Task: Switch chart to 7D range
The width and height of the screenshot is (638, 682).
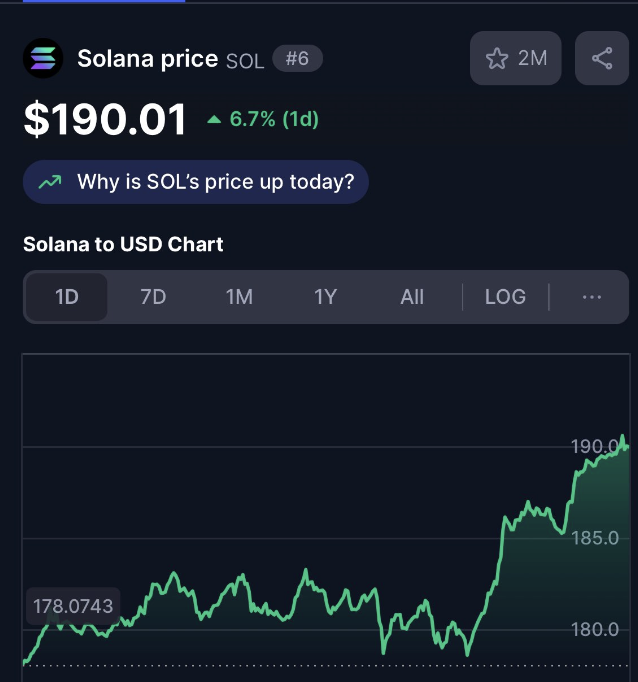Action: 153,297
